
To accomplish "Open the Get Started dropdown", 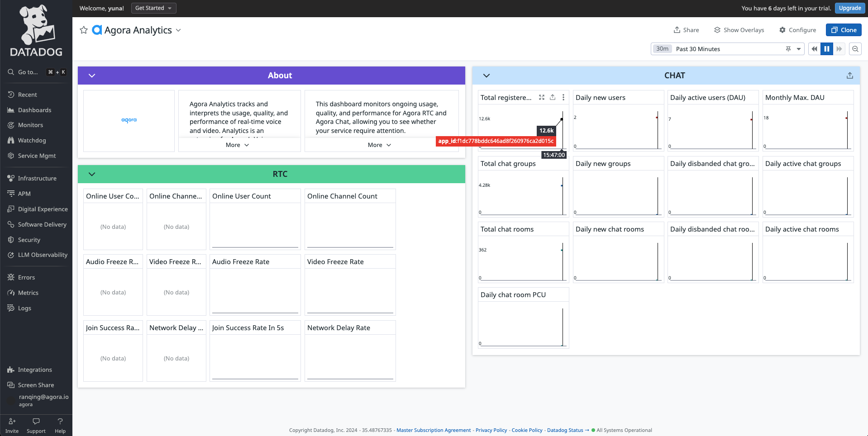I will tap(153, 8).
